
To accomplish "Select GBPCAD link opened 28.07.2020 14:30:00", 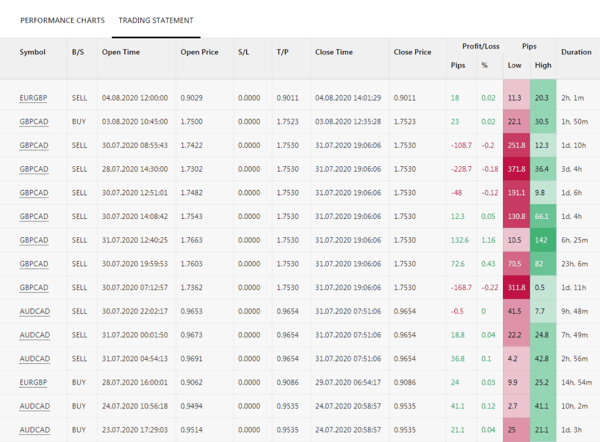I will [x=34, y=169].
